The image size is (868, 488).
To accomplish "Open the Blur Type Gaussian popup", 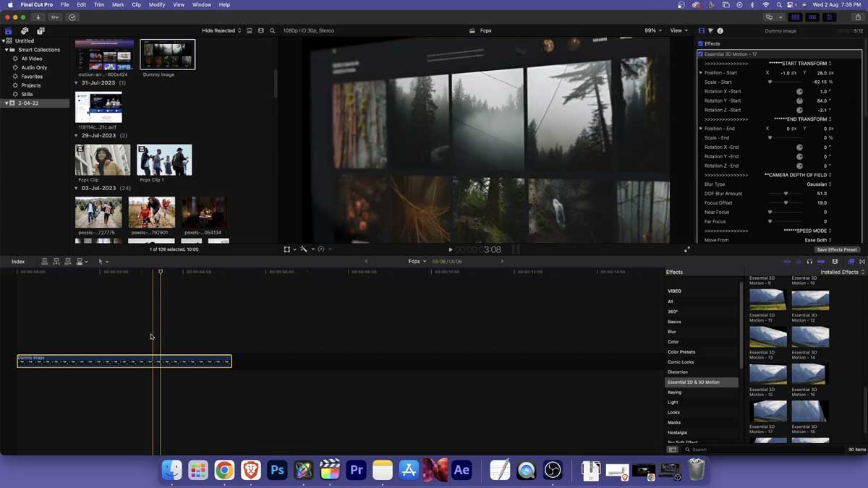I will tap(819, 184).
